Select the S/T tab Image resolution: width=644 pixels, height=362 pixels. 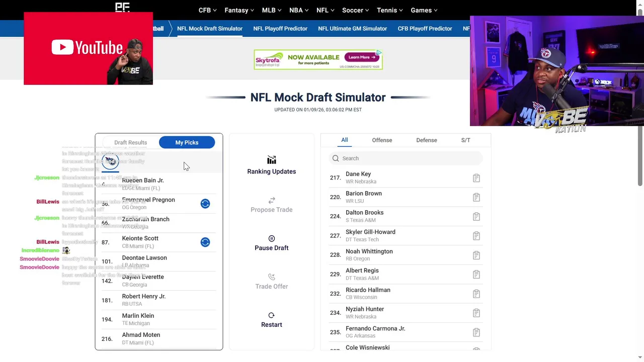click(466, 140)
